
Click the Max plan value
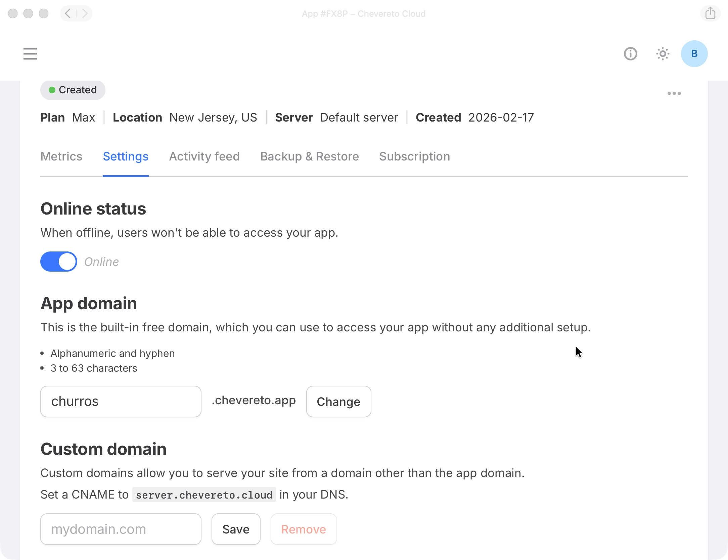[x=84, y=118]
